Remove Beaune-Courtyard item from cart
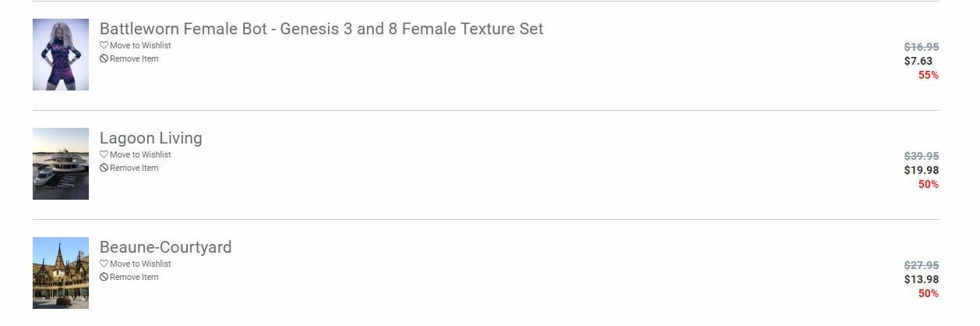Viewport: 980px width, 326px height. click(134, 278)
